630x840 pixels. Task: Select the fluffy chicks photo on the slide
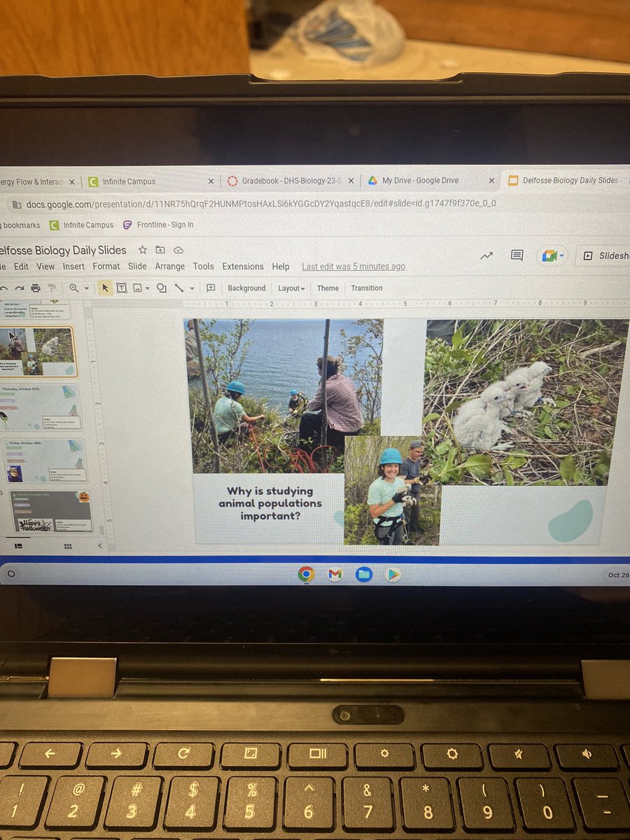tap(526, 401)
